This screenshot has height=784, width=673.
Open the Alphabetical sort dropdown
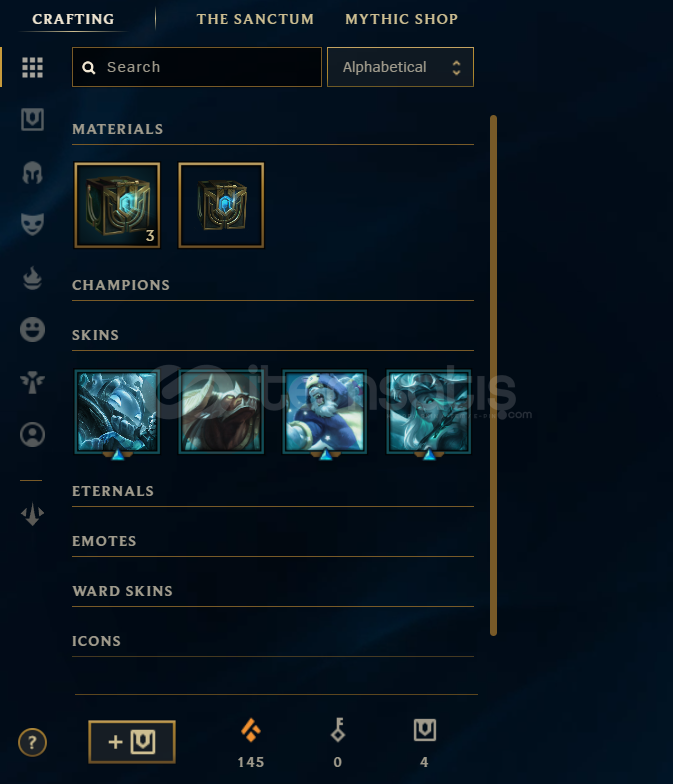coord(400,67)
